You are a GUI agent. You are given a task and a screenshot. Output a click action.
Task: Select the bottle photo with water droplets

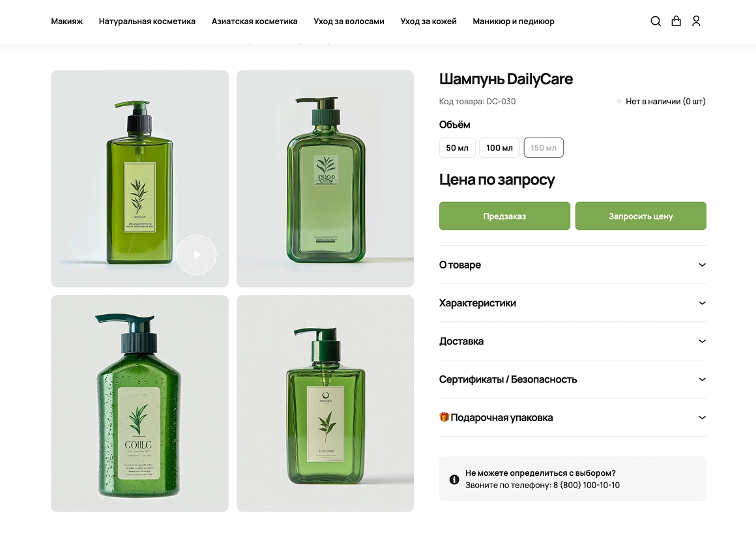(x=139, y=403)
